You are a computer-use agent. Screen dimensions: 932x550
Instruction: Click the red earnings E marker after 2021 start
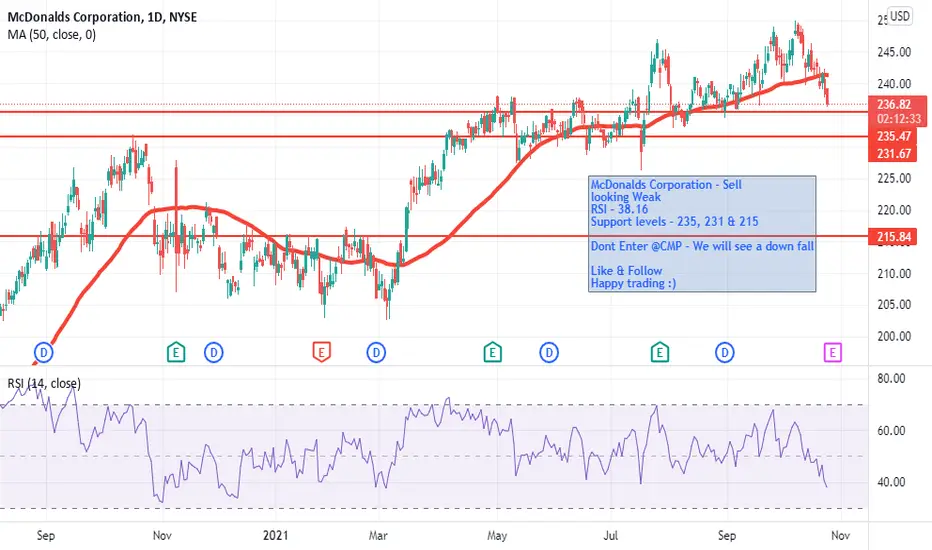point(321,353)
